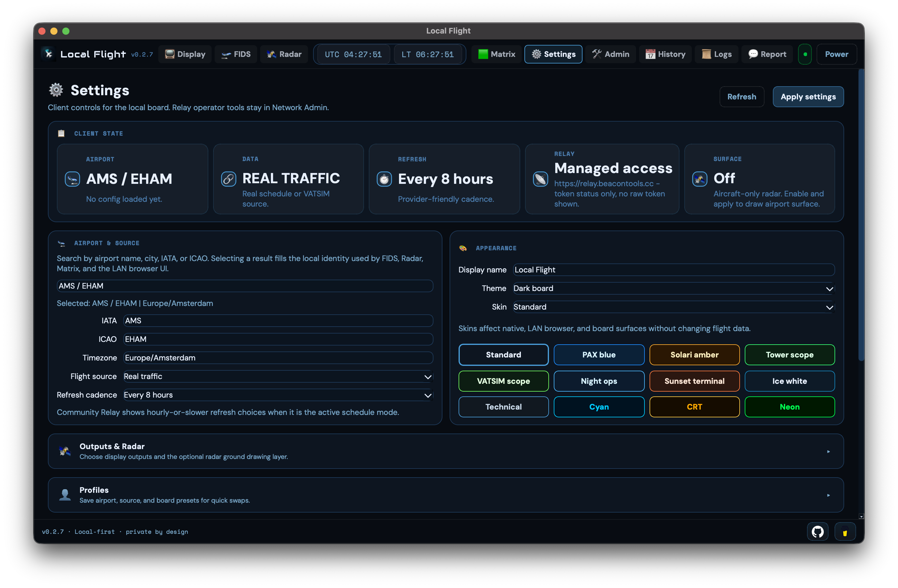Open the Theme dropdown

coord(673,288)
